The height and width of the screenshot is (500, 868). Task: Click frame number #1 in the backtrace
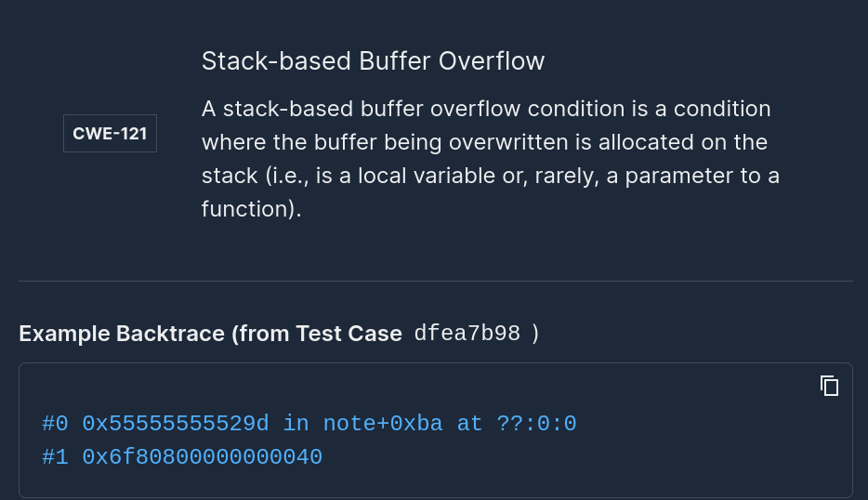(x=55, y=457)
